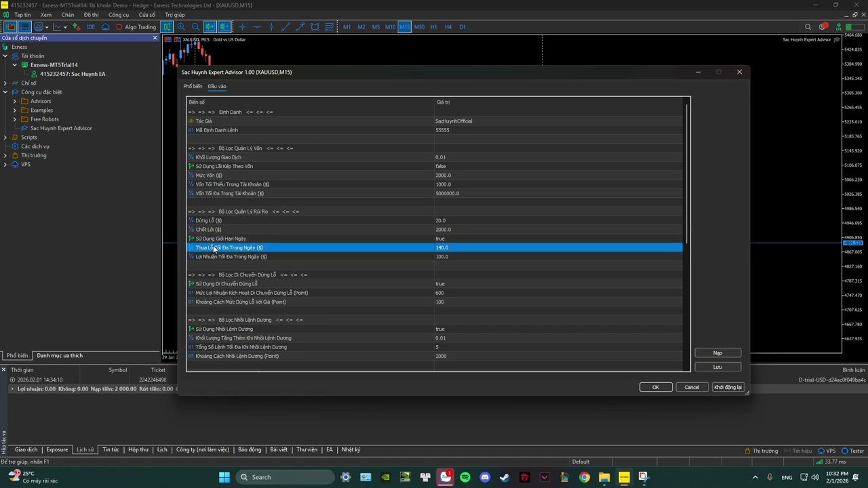This screenshot has height=488, width=868.
Task: Select the vertical line tool
Action: (x=271, y=27)
